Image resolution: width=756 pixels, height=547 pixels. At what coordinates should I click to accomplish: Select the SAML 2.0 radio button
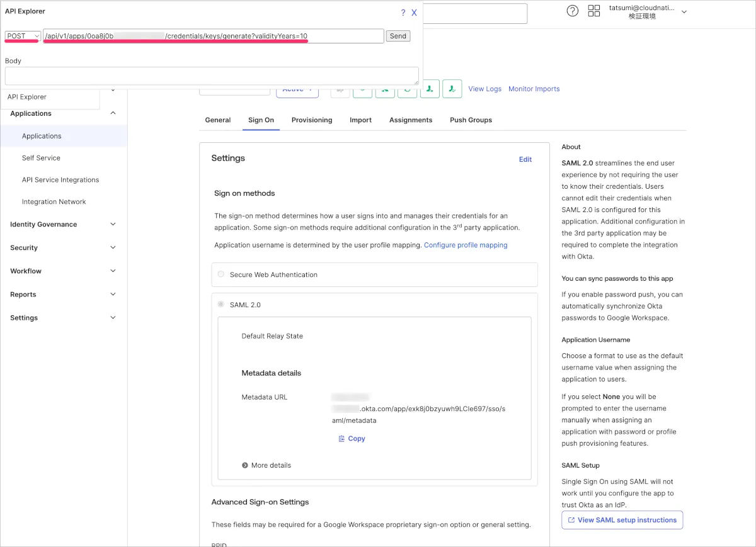[x=220, y=305]
